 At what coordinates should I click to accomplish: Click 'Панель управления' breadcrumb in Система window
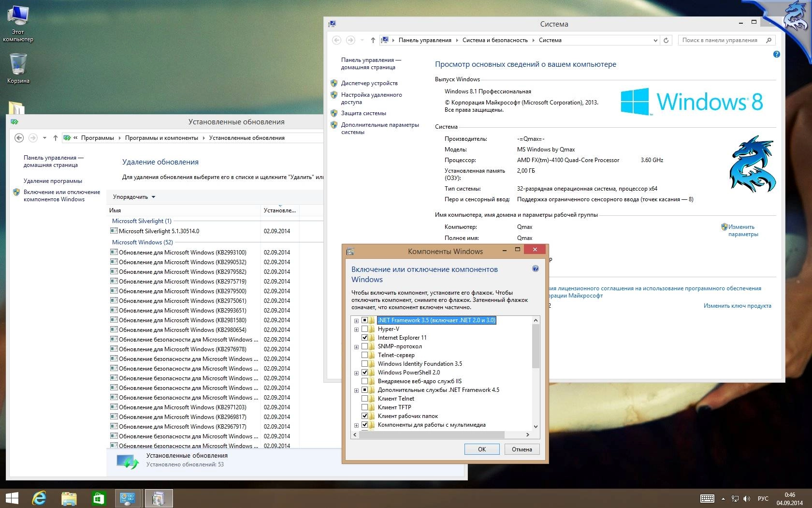(x=425, y=40)
